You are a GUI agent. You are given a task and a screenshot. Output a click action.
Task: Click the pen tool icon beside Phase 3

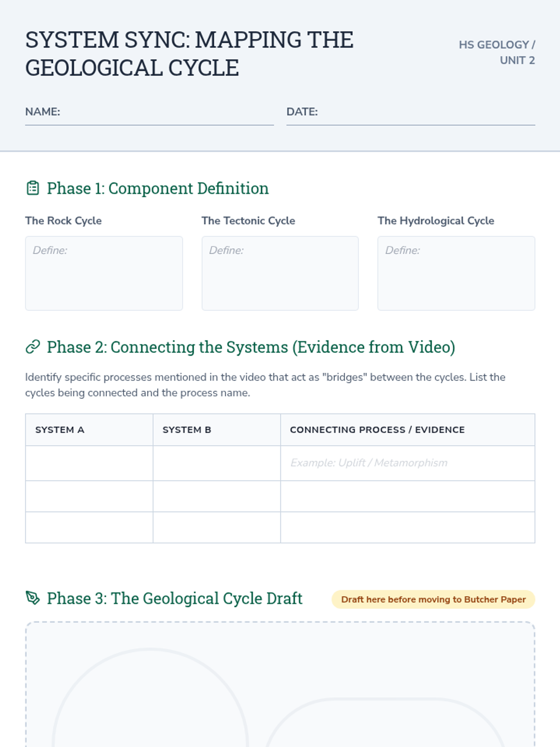click(x=33, y=598)
